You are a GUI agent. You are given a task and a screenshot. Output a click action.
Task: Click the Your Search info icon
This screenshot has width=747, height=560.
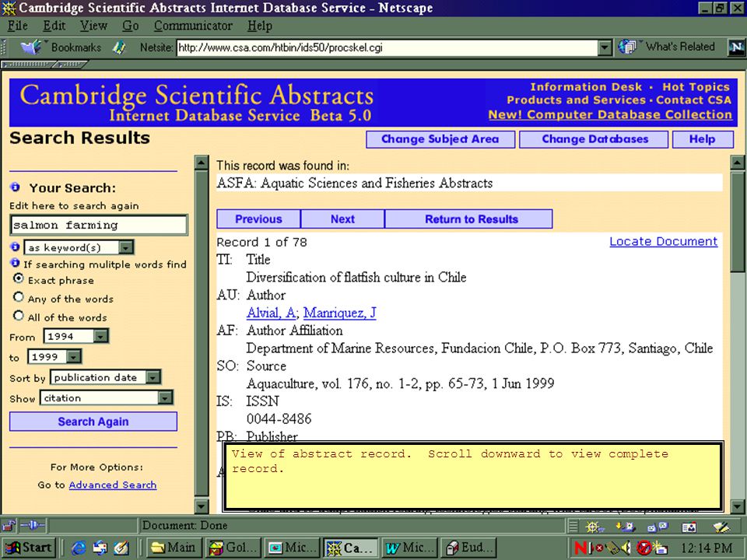click(16, 187)
